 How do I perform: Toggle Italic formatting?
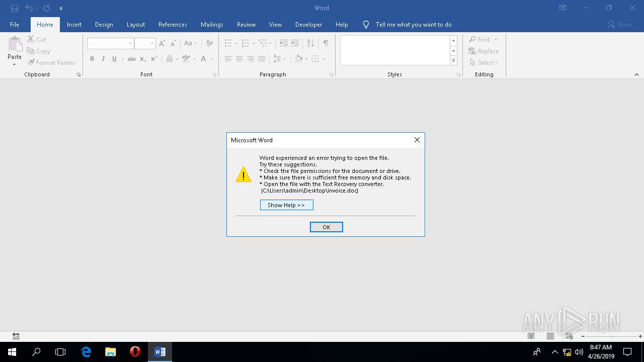[x=103, y=59]
